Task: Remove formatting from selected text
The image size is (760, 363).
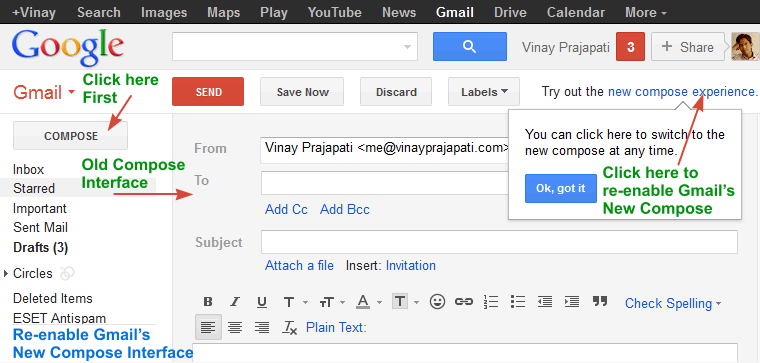Action: [x=290, y=328]
